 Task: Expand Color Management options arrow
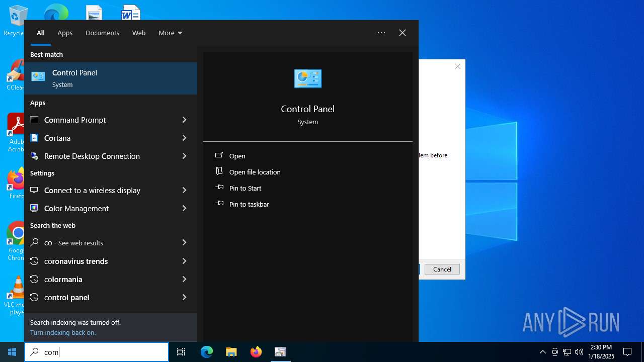[x=184, y=208]
